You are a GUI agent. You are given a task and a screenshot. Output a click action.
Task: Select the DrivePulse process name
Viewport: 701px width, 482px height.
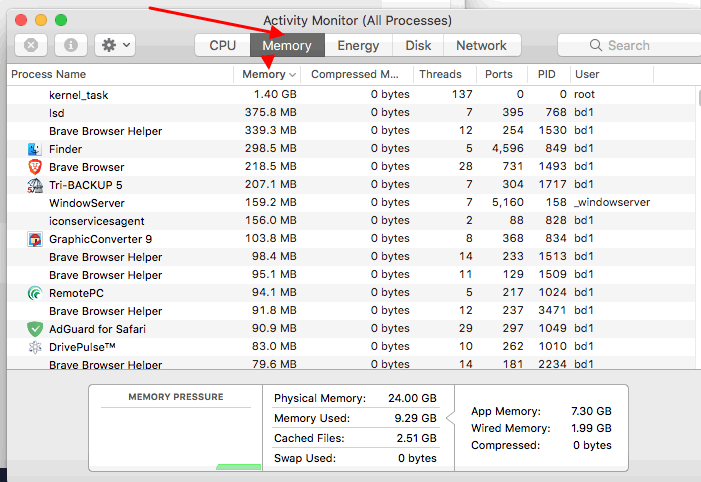pyautogui.click(x=82, y=347)
